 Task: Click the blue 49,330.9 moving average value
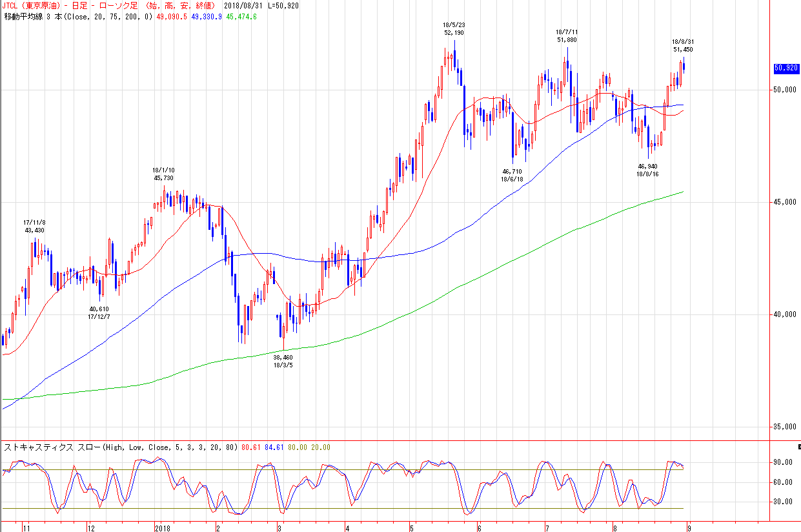[207, 16]
